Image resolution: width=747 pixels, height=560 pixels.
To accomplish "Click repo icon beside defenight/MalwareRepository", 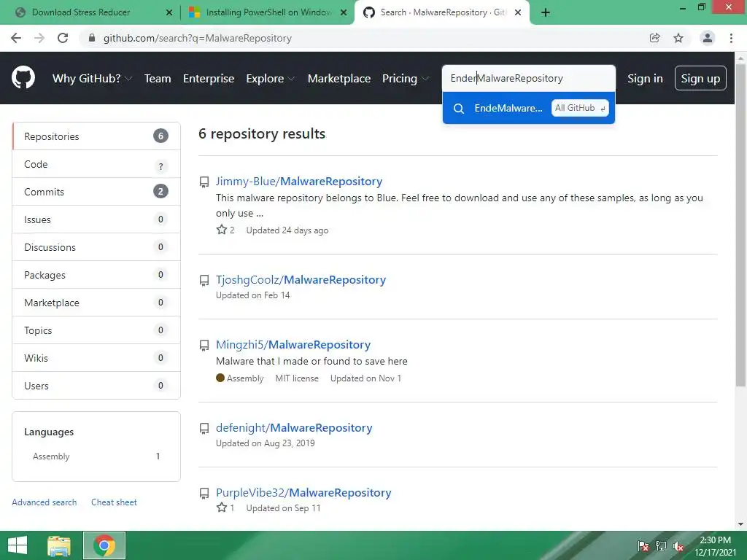I will (204, 429).
